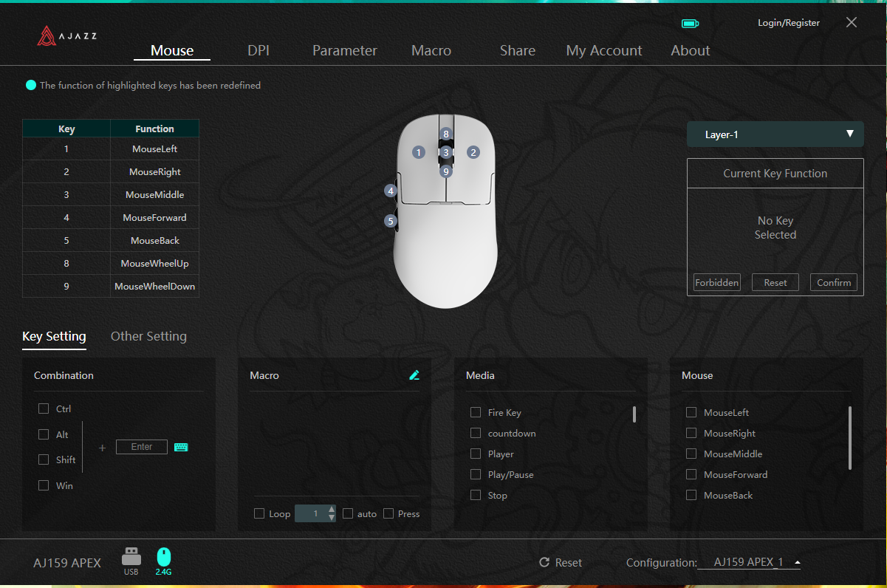Click Reset in Current Key Function

coord(775,282)
